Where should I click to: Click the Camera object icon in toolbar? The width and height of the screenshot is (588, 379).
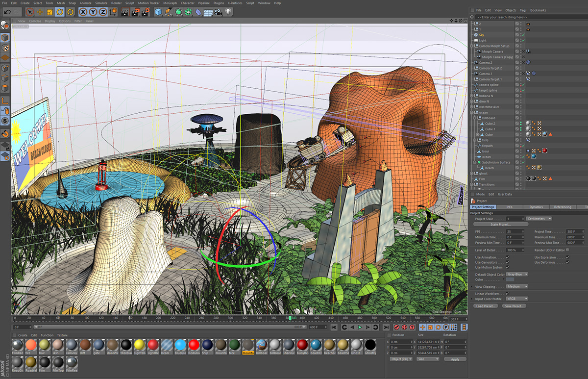[218, 12]
